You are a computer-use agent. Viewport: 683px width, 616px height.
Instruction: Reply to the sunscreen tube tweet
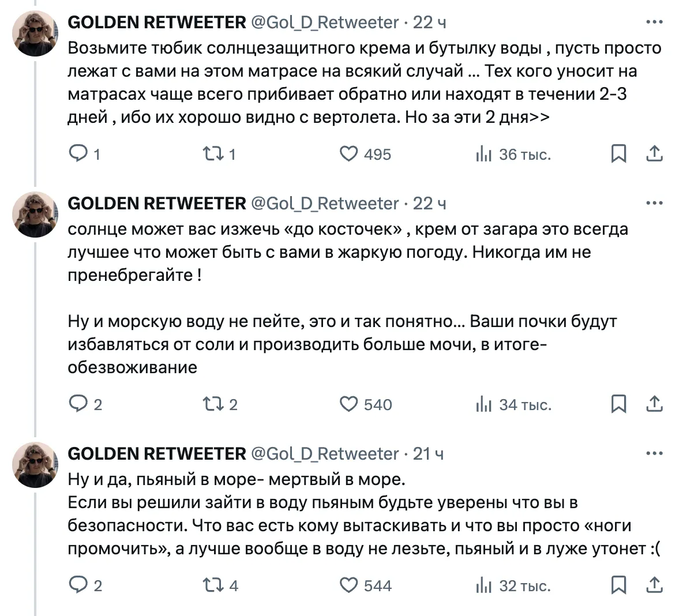point(77,154)
